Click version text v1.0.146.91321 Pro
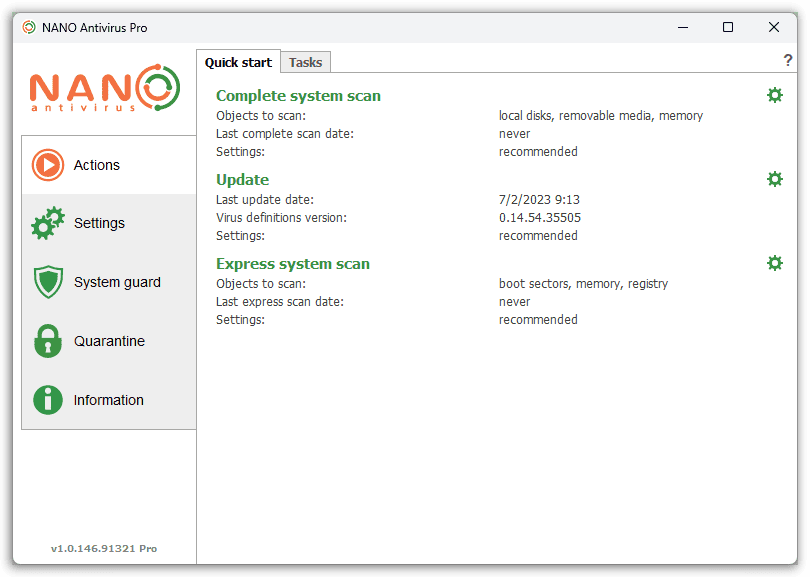 click(104, 549)
